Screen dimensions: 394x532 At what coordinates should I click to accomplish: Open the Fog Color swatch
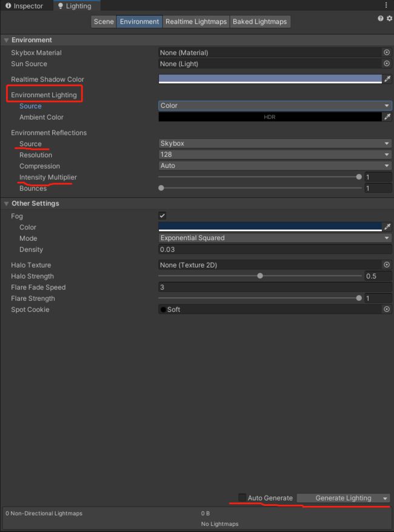[270, 227]
